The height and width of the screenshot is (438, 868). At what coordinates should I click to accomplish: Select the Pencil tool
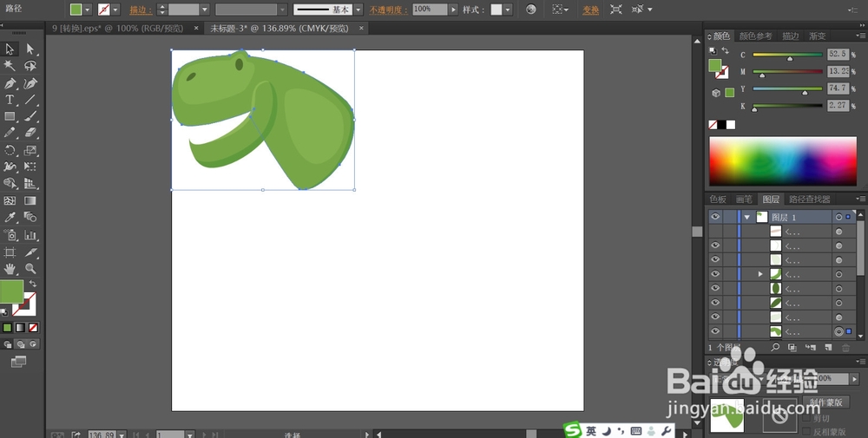(x=10, y=133)
